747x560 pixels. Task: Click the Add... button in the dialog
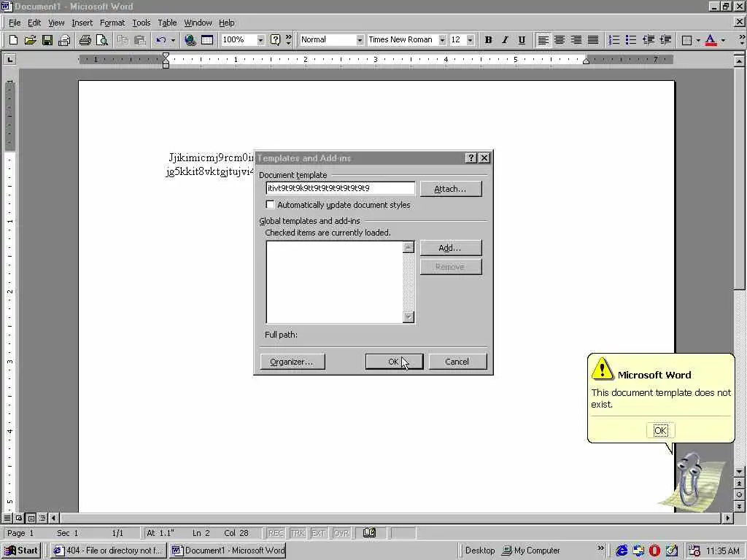click(451, 248)
